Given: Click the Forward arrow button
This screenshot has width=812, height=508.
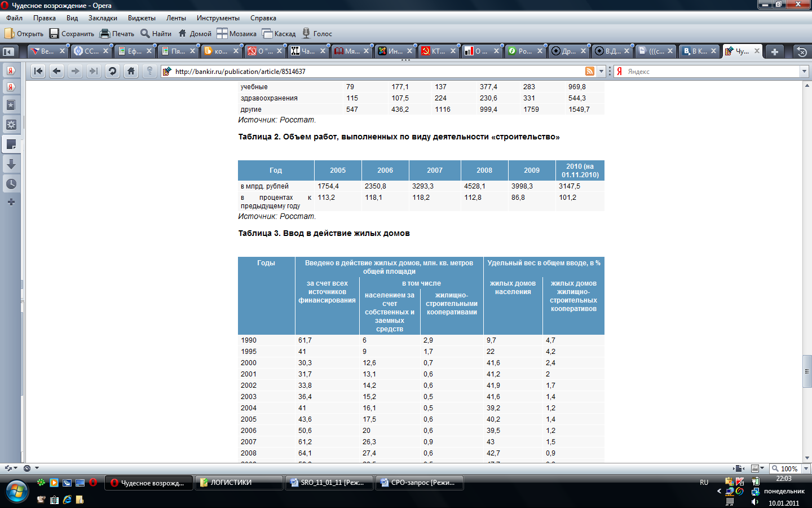Looking at the screenshot, I should click(75, 71).
